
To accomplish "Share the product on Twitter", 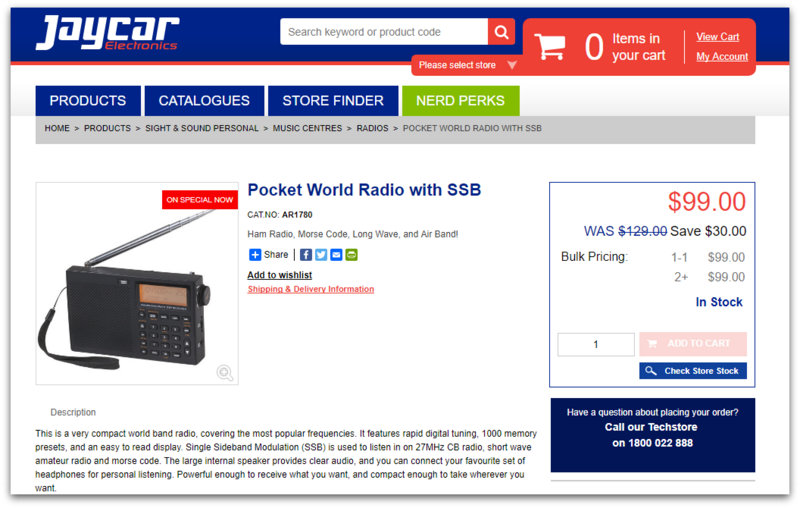I will click(x=321, y=255).
